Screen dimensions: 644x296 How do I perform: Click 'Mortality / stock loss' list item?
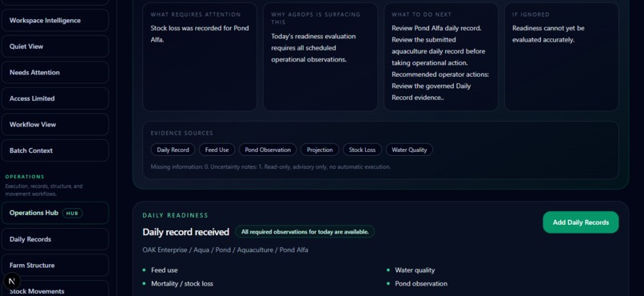(x=182, y=284)
